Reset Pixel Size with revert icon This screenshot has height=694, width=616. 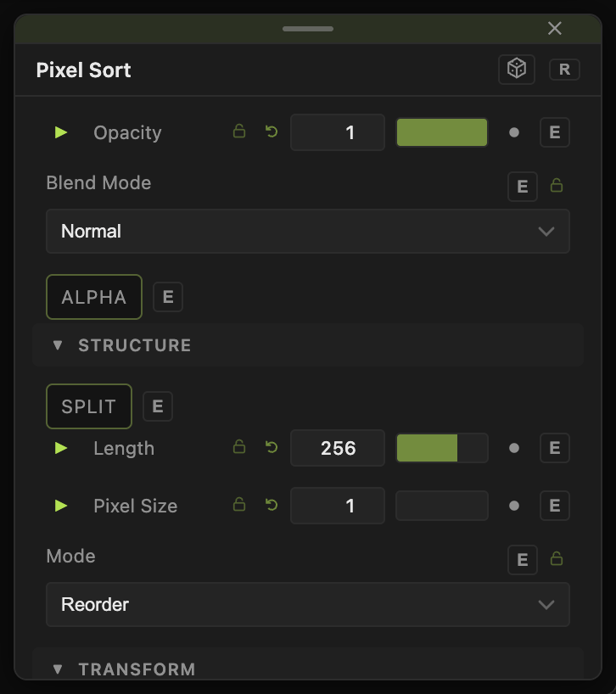pyautogui.click(x=272, y=505)
